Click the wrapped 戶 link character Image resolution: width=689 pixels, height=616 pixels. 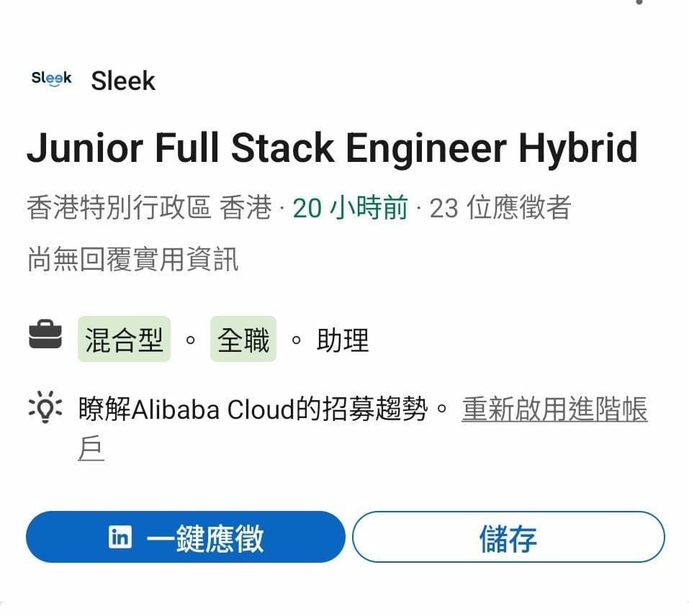point(91,449)
